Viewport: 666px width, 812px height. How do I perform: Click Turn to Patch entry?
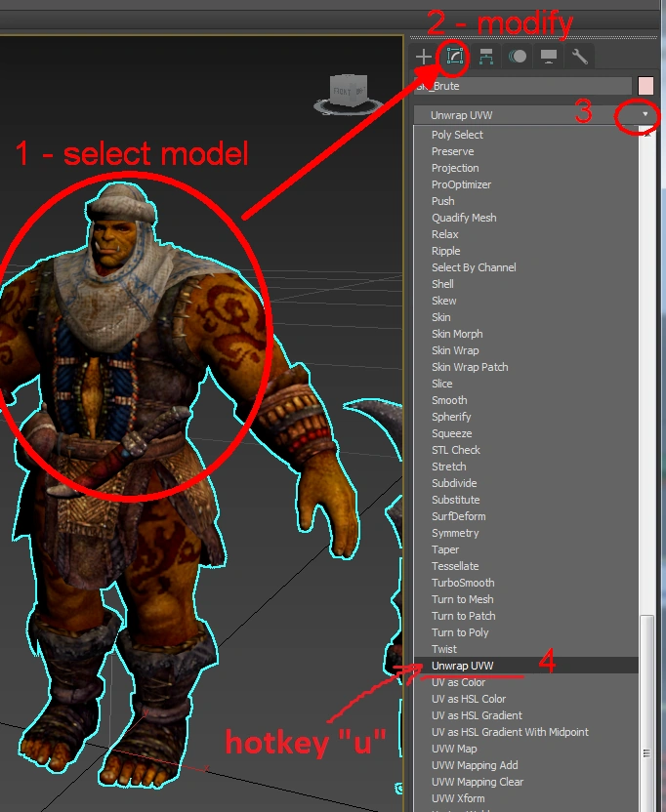point(463,615)
